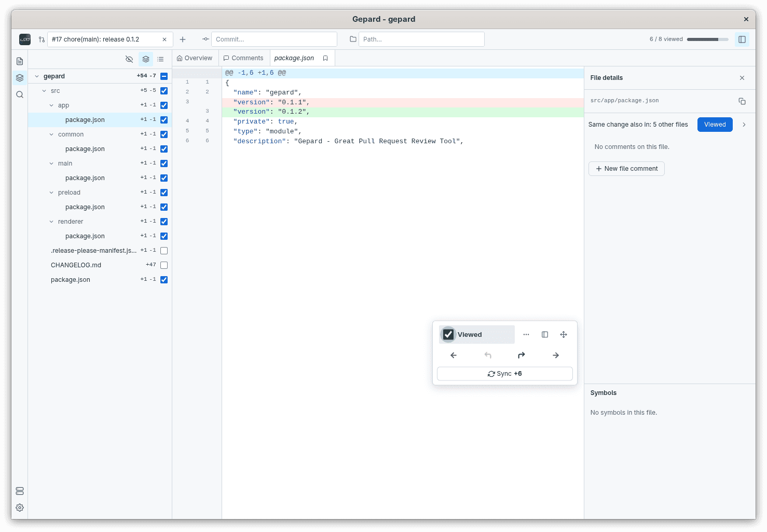767x532 pixels.
Task: Add a New file comment
Action: pyautogui.click(x=626, y=169)
